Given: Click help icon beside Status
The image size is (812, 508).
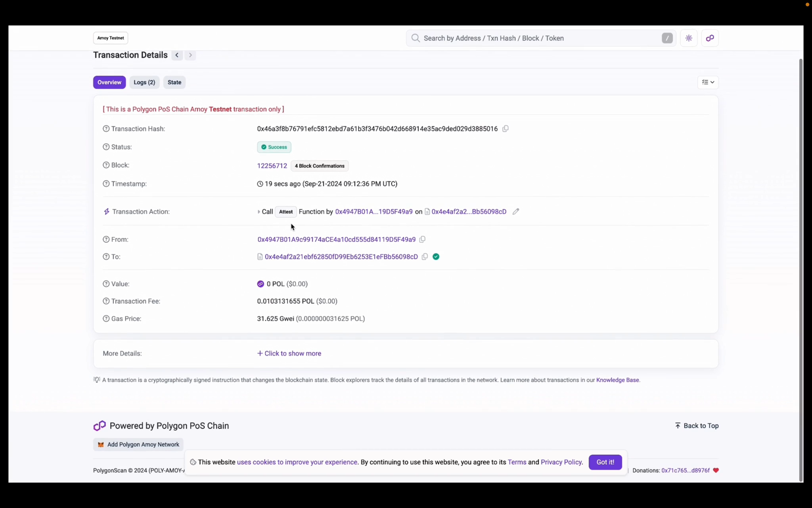Looking at the screenshot, I should pos(106,147).
